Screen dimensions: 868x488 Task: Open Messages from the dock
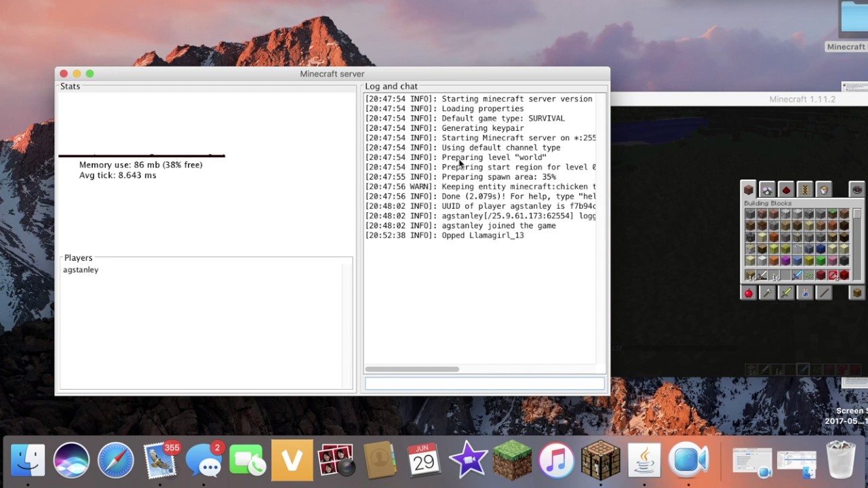pos(203,460)
